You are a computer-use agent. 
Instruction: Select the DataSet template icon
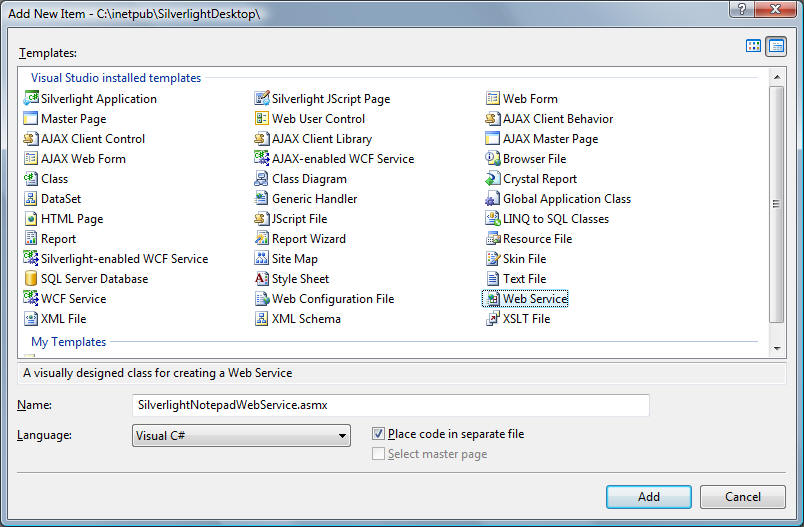click(31, 198)
